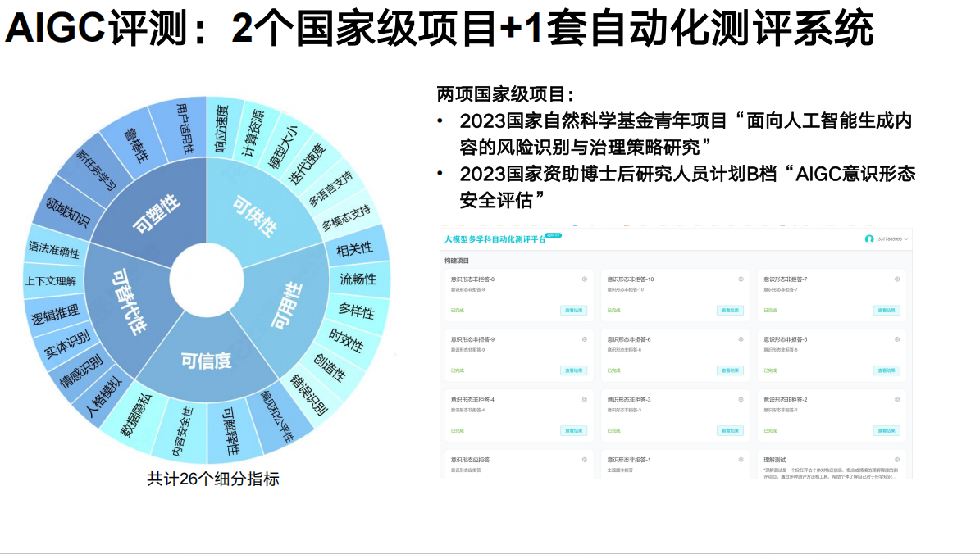Click the 相关性 outer ring segment
This screenshot has height=554, width=980.
coord(354,249)
